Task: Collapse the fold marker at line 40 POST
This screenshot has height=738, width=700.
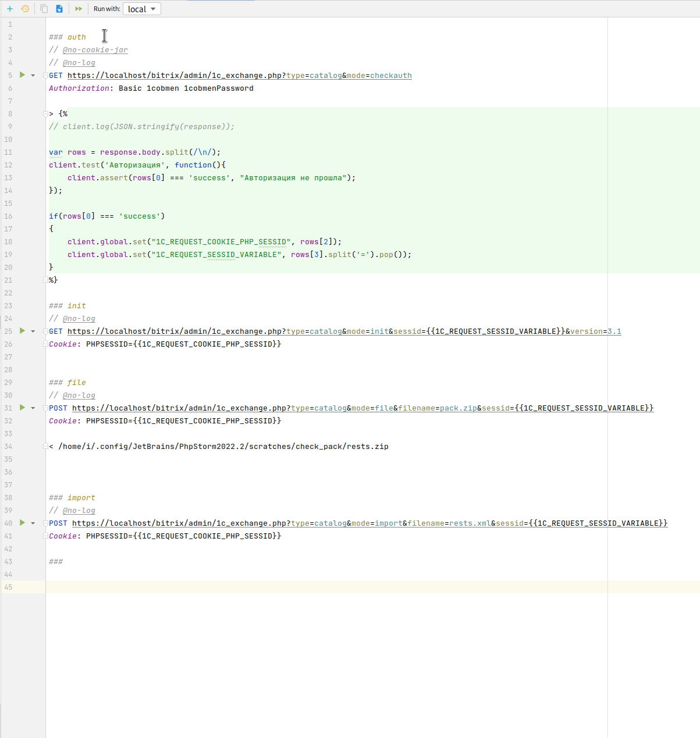Action: [45, 523]
